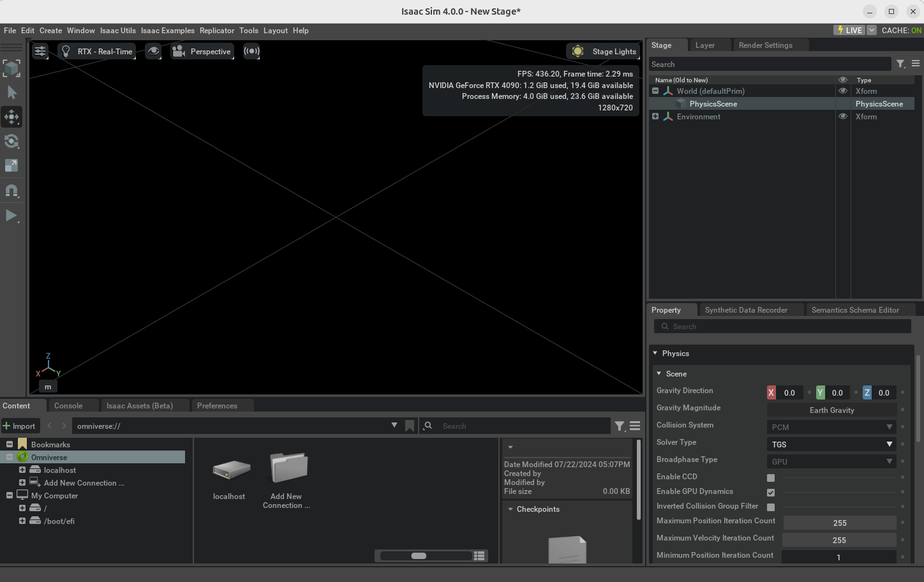
Task: Toggle the magnet Snap tool
Action: [11, 190]
